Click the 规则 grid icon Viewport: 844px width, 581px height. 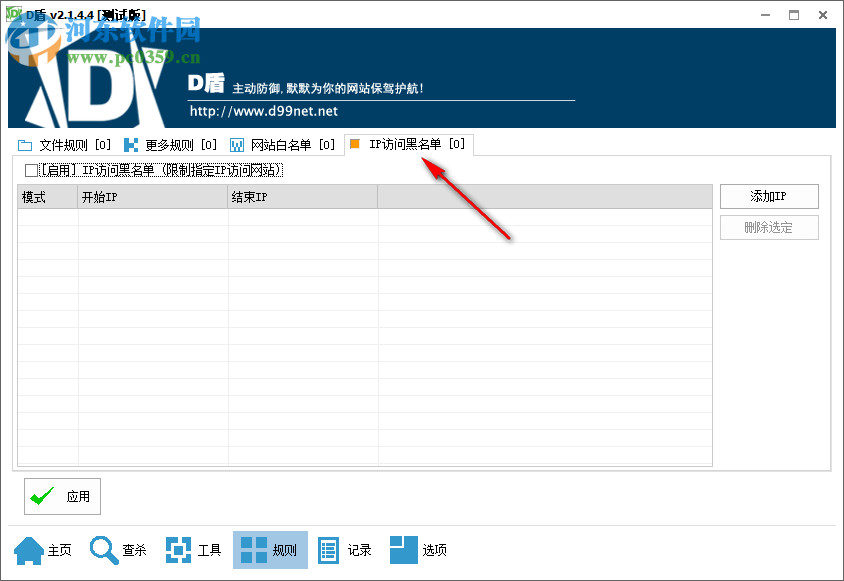[x=254, y=550]
